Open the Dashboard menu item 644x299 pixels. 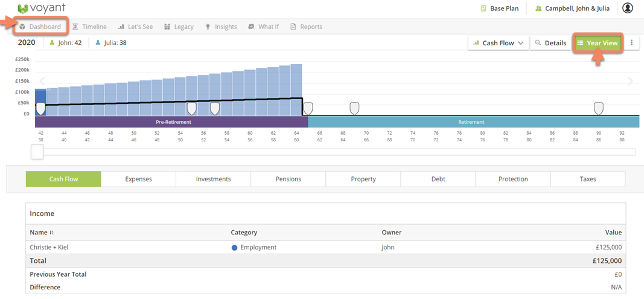40,27
